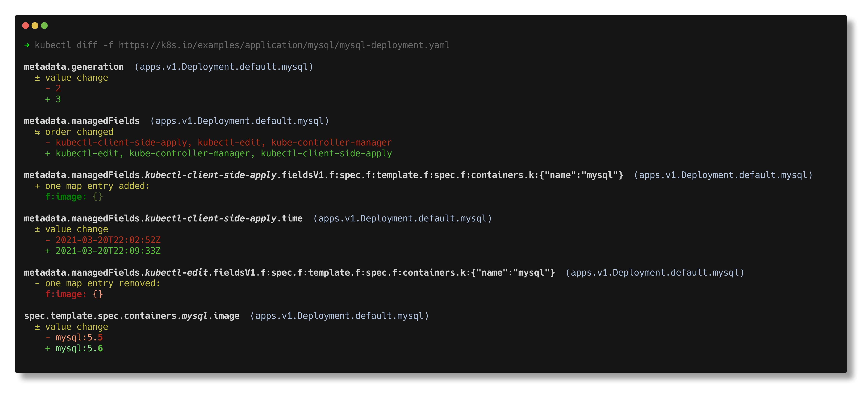Screen dimensions: 868x394
Task: Click the added timestamp 2021-03-20T22:09:33Z
Action: [x=108, y=251]
